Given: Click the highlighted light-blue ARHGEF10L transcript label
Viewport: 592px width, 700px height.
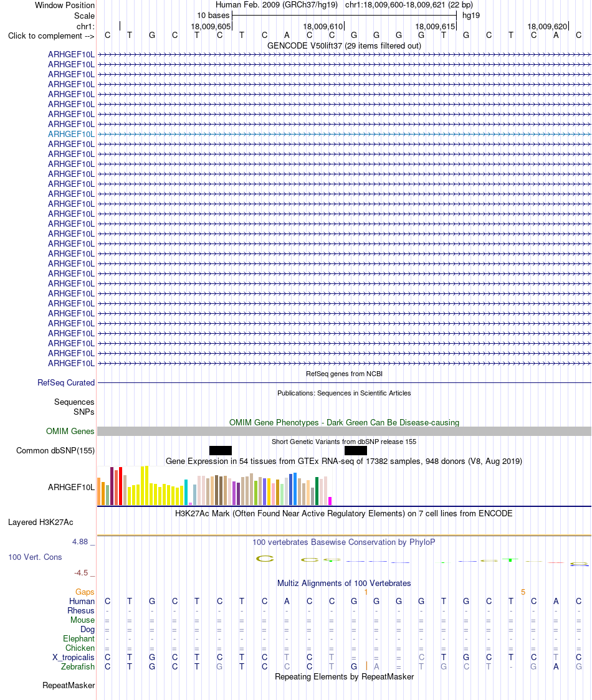Looking at the screenshot, I should coord(72,134).
